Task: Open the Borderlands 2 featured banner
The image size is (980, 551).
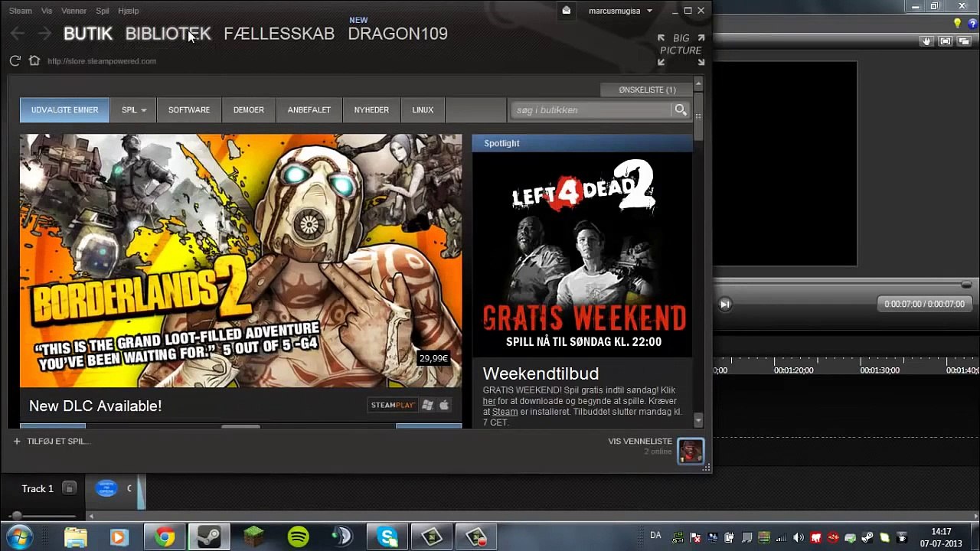Action: (x=241, y=260)
